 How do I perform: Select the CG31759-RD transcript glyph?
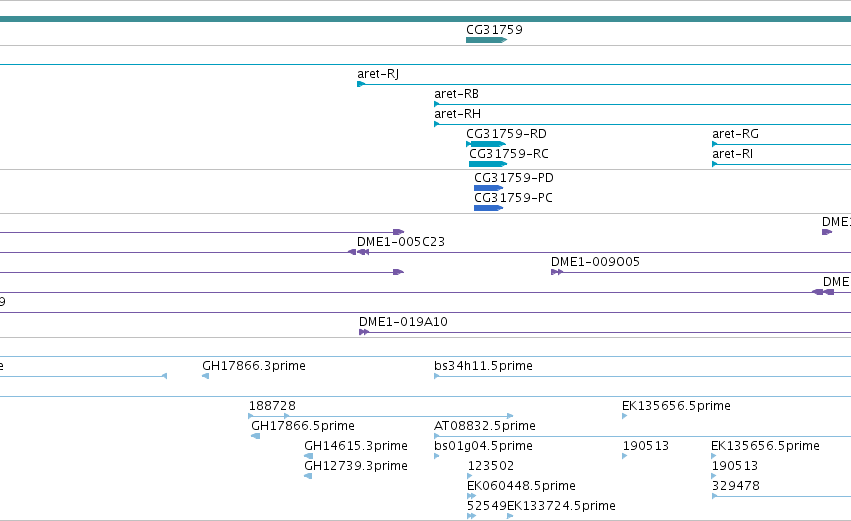[486, 144]
